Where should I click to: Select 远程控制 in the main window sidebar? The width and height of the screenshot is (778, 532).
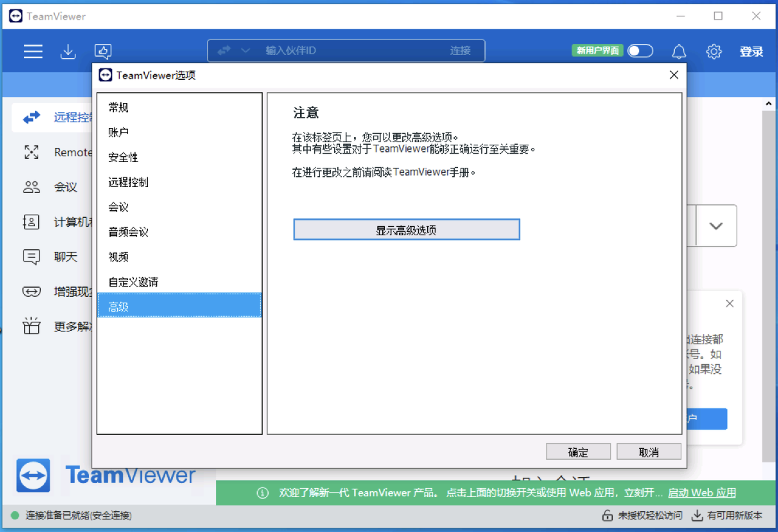pyautogui.click(x=52, y=117)
